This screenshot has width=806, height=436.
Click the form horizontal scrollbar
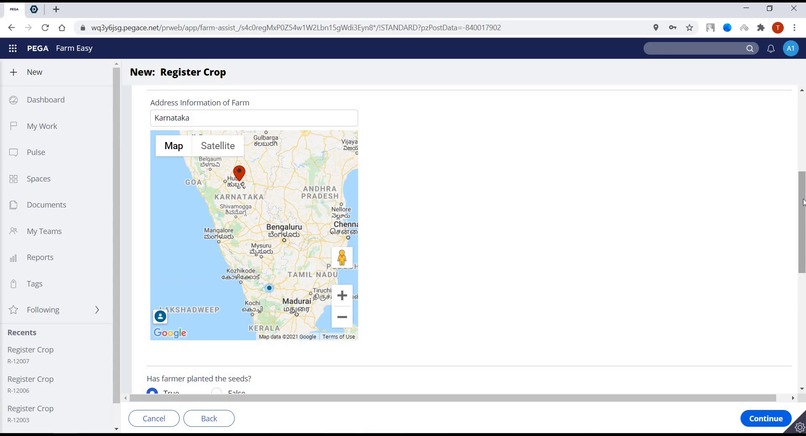click(x=452, y=398)
